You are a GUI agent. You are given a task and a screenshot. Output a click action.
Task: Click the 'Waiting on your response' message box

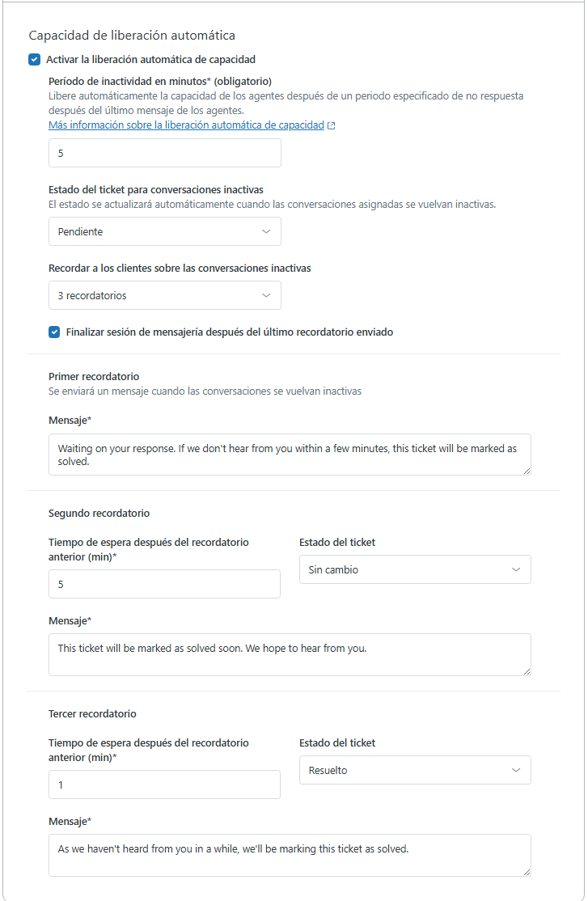pyautogui.click(x=290, y=455)
